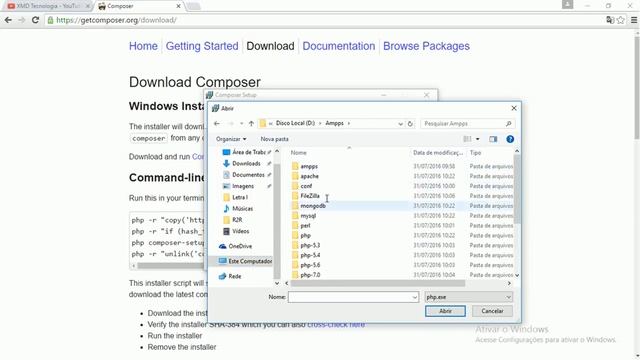Select the mysql folder
The height and width of the screenshot is (360, 640).
tap(308, 216)
